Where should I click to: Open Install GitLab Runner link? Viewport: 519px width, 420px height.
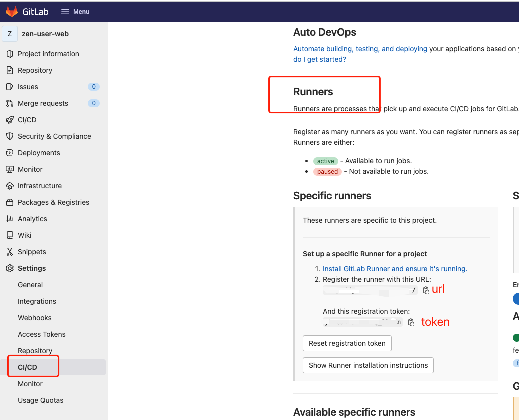tap(395, 269)
